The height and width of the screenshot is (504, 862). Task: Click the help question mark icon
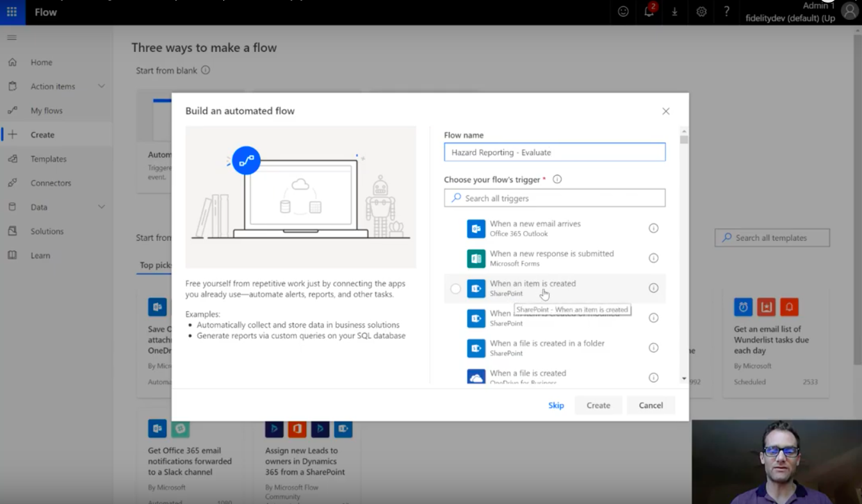726,12
